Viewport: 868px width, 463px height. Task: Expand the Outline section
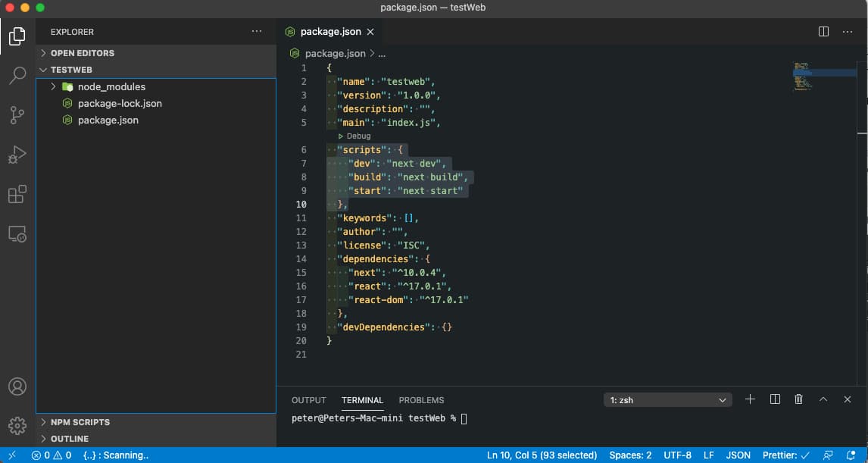coord(156,439)
